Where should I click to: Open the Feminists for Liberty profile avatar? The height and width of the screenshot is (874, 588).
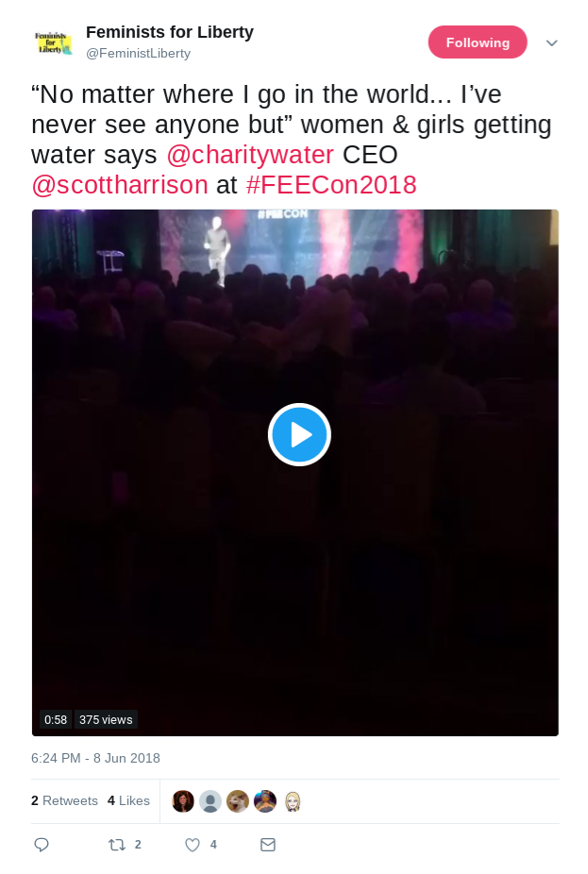53,42
